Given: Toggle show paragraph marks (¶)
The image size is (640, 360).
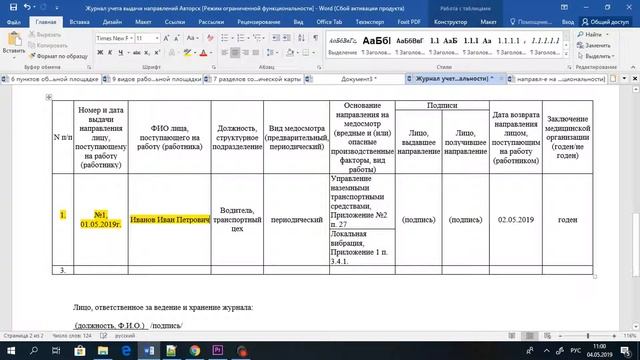Looking at the screenshot, I should pos(316,38).
